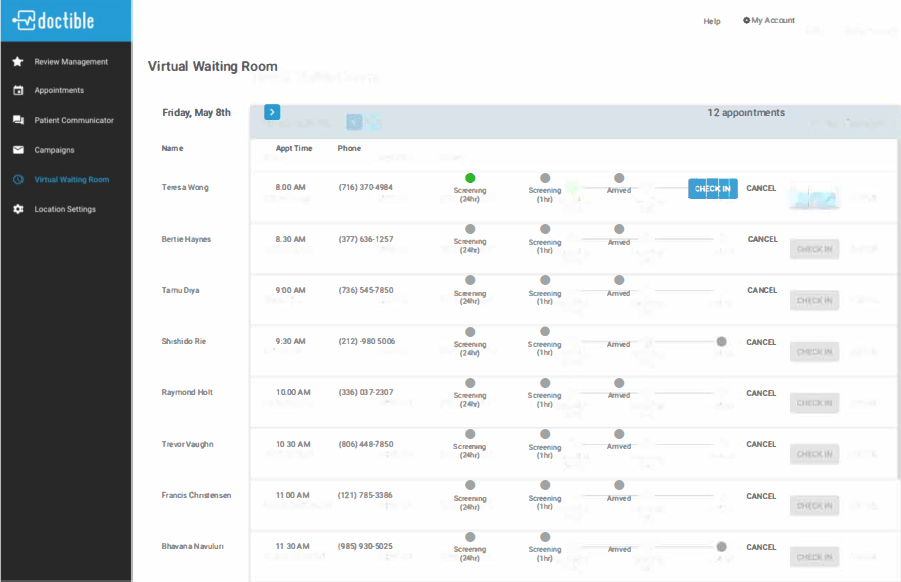Click Trevor Vaughn's phone number
Viewport: 901px width, 582px height.
[365, 444]
